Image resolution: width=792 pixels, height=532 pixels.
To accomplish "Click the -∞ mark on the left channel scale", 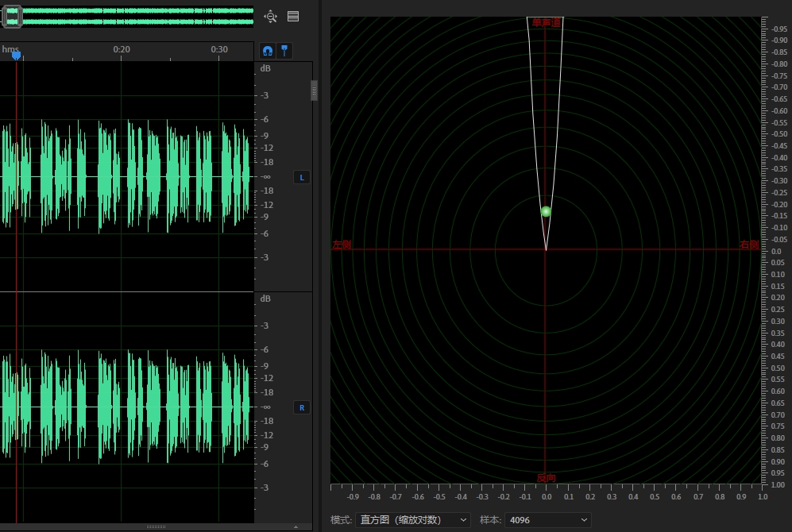I will tap(265, 176).
